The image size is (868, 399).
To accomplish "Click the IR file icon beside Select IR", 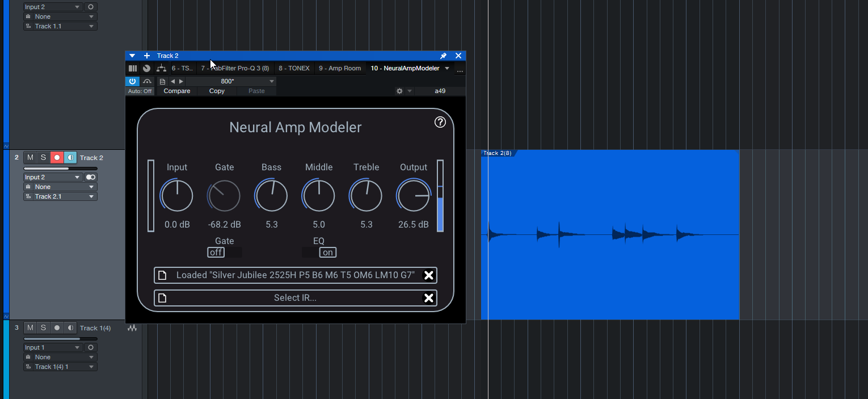I will click(162, 298).
